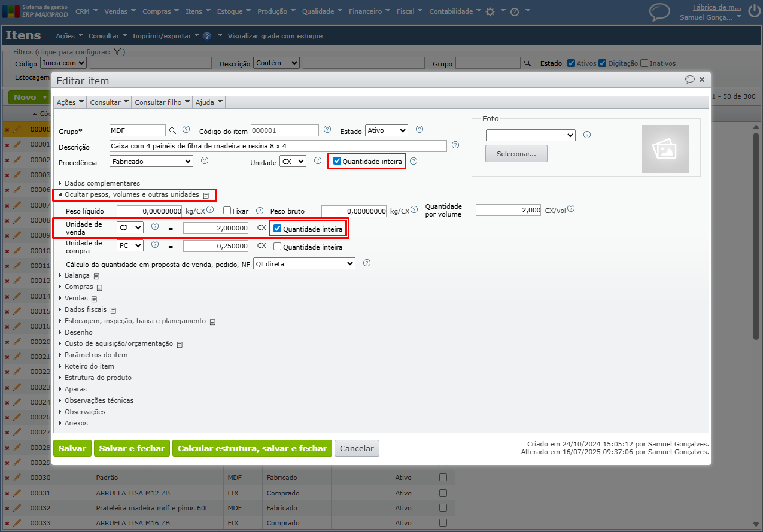Screen dimensions: 763x532
Task: Click the help icon after Quantidade por volume
Action: coord(571,209)
